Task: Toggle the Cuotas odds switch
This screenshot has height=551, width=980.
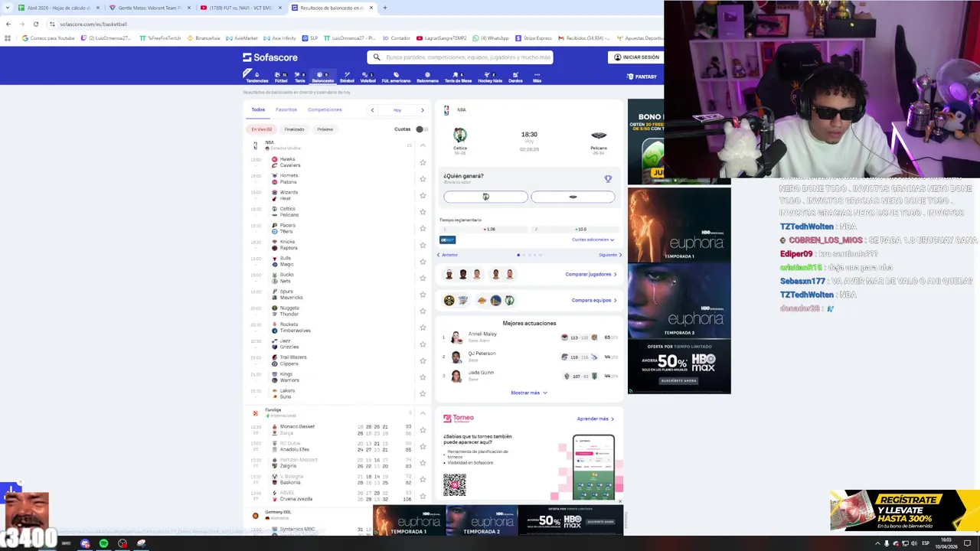Action: 420,129
